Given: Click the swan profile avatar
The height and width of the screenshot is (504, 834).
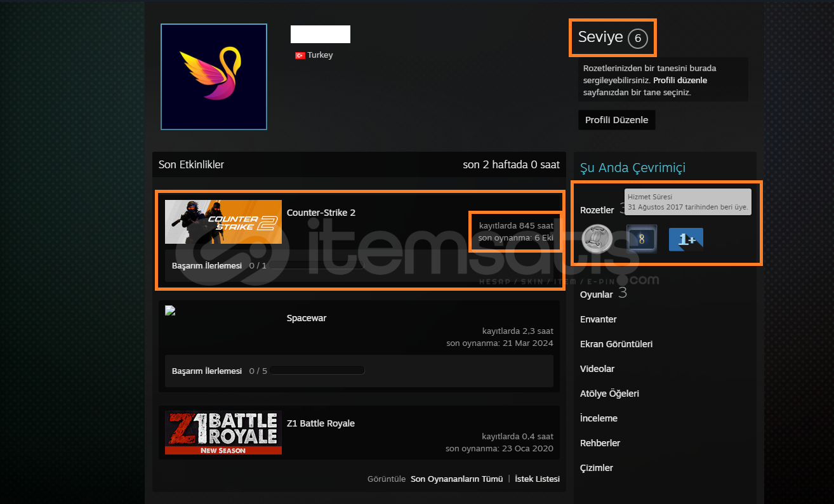Looking at the screenshot, I should [x=214, y=77].
